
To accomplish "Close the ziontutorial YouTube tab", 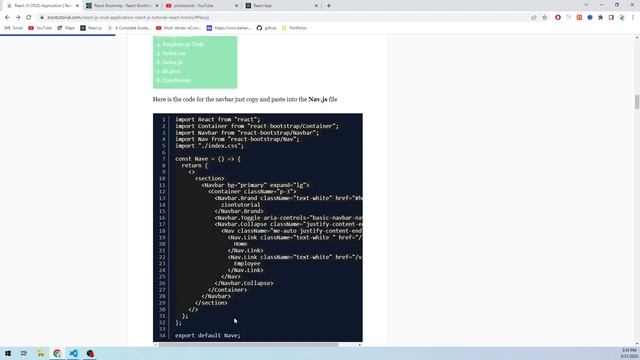I will (x=236, y=6).
